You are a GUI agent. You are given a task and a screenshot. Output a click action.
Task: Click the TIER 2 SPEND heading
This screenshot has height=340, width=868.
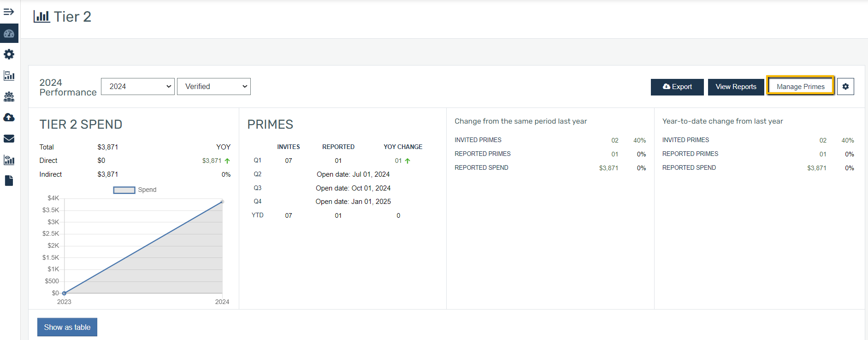81,125
